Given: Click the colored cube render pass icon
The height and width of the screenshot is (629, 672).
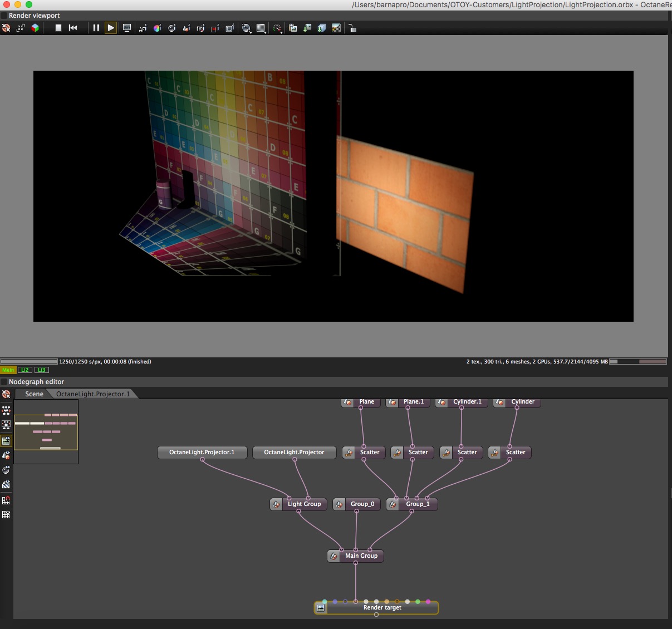Looking at the screenshot, I should (35, 28).
